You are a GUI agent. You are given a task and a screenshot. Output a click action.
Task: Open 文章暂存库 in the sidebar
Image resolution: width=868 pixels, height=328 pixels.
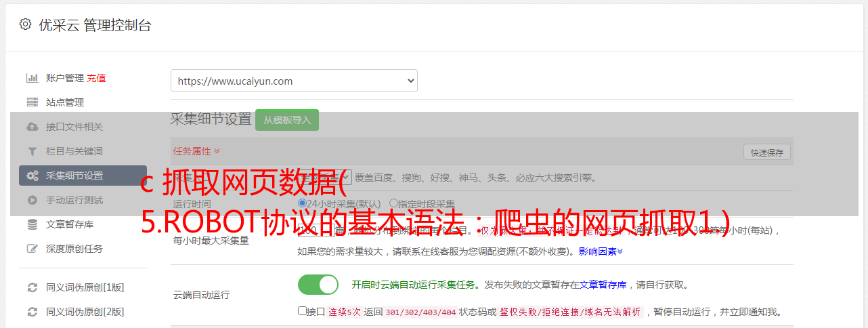tap(70, 224)
